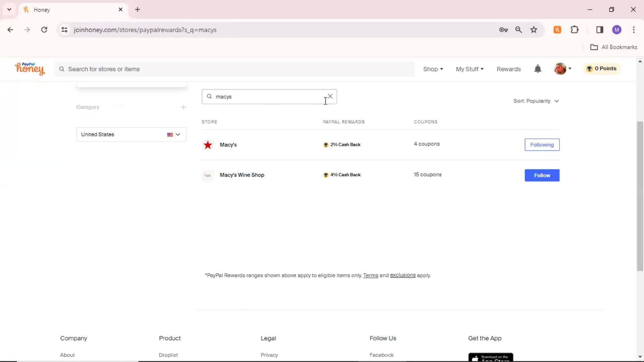Open the Macy's store name
Screen dimensions: 644x362
click(228, 145)
